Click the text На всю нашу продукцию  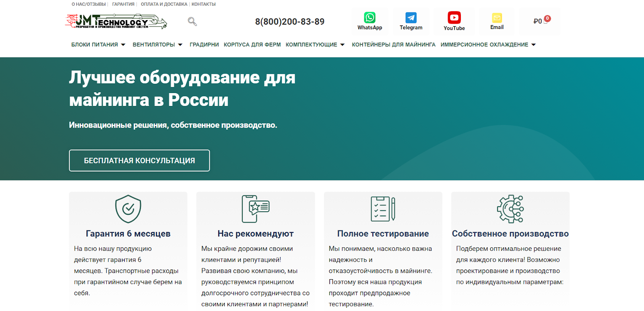[113, 249]
